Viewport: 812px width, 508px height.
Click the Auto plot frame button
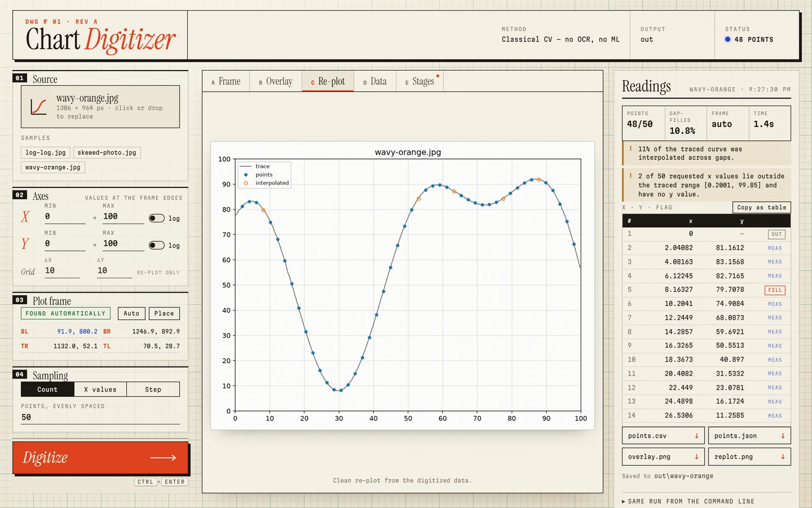[x=131, y=313]
